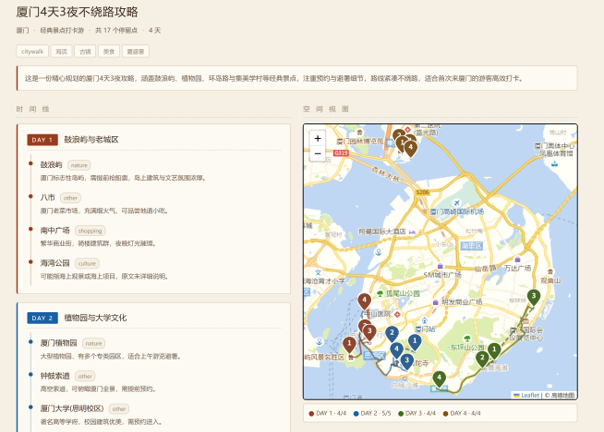
Task: Select dark-brown Day 4 map marker 4
Action: coord(411,148)
